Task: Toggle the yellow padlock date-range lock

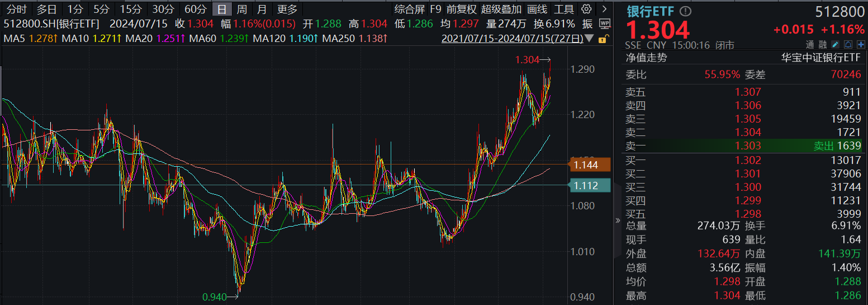Action: pos(603,39)
